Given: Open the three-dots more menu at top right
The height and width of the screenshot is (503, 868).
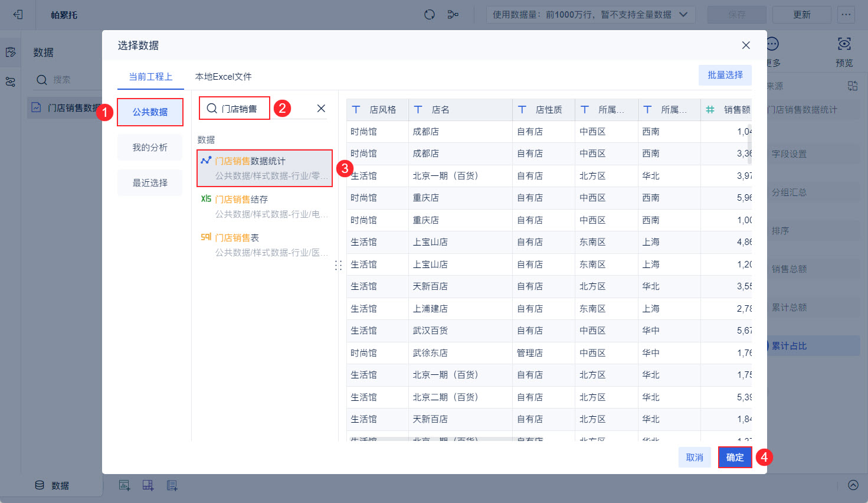Looking at the screenshot, I should click(846, 15).
